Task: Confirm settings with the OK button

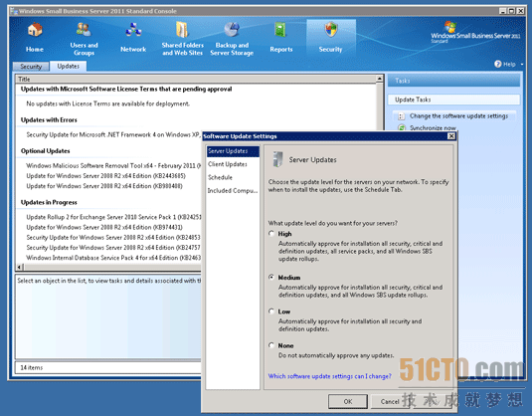Action: (348, 401)
